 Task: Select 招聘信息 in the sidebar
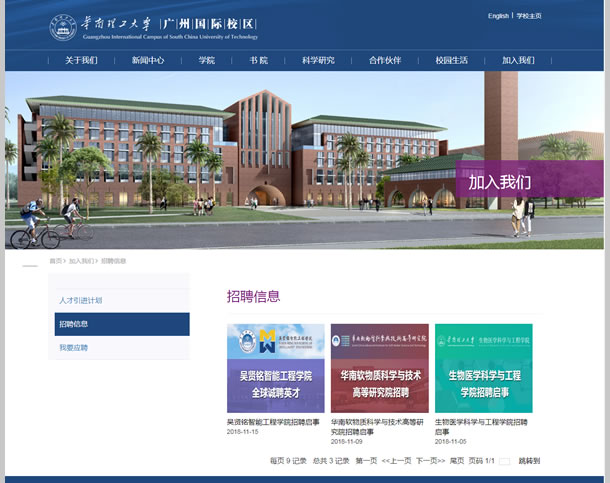(x=122, y=324)
